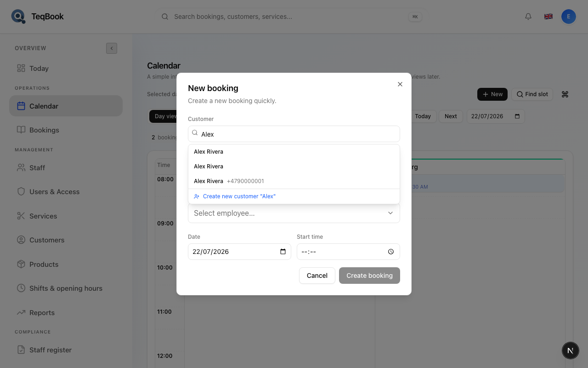
Task: Open the date picker icon in dialog
Action: point(283,252)
